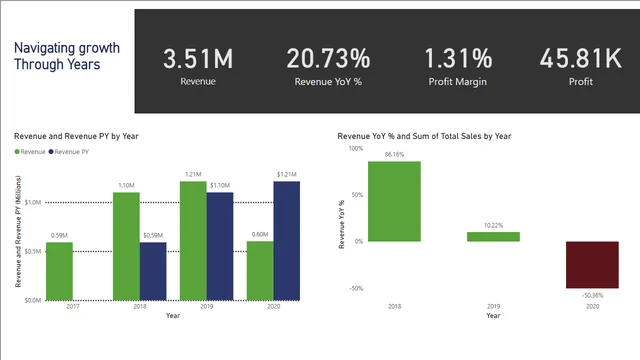Select the 45.81K Profit card
640x360 pixels.
(x=580, y=66)
